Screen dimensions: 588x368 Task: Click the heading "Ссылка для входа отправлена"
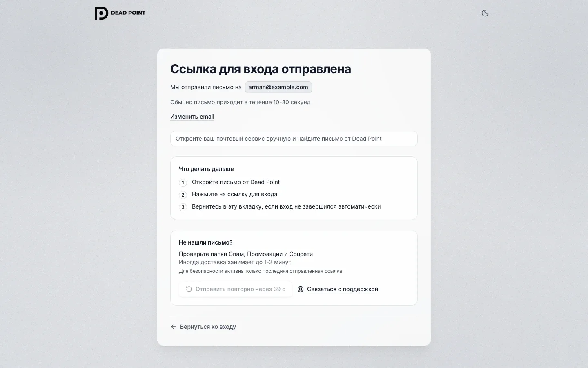pos(261,69)
